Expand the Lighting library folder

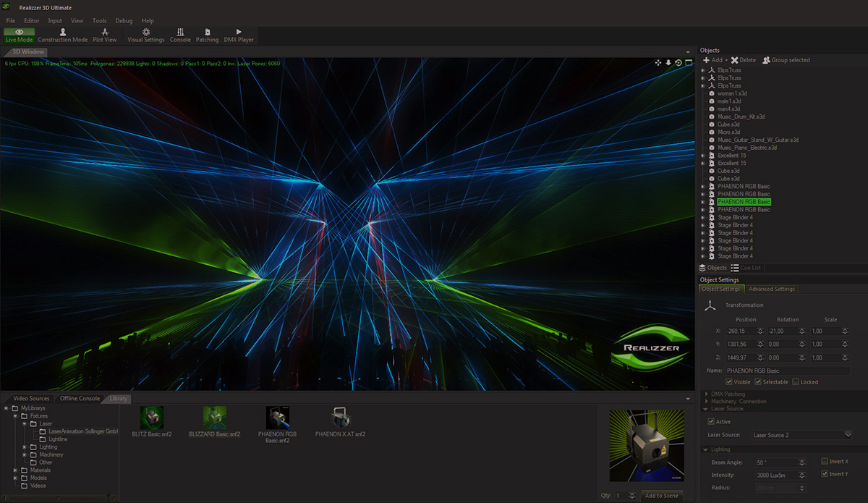click(x=25, y=447)
